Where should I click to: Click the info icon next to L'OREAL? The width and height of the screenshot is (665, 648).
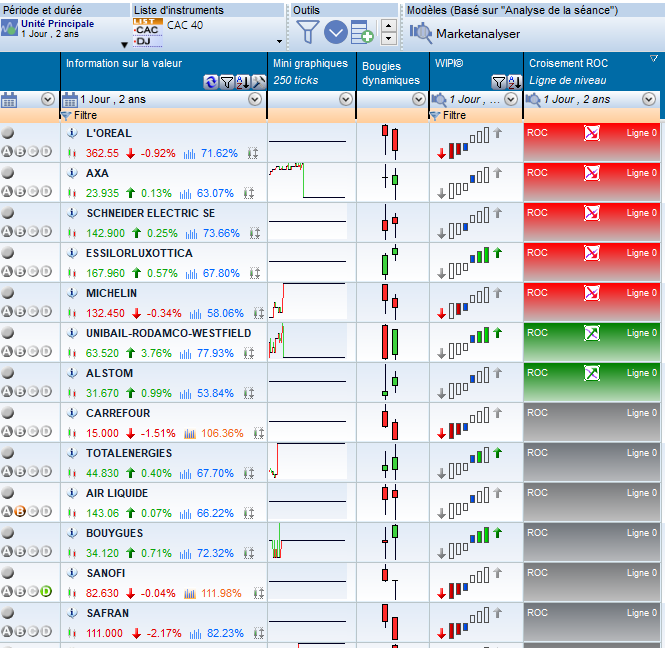[73, 133]
